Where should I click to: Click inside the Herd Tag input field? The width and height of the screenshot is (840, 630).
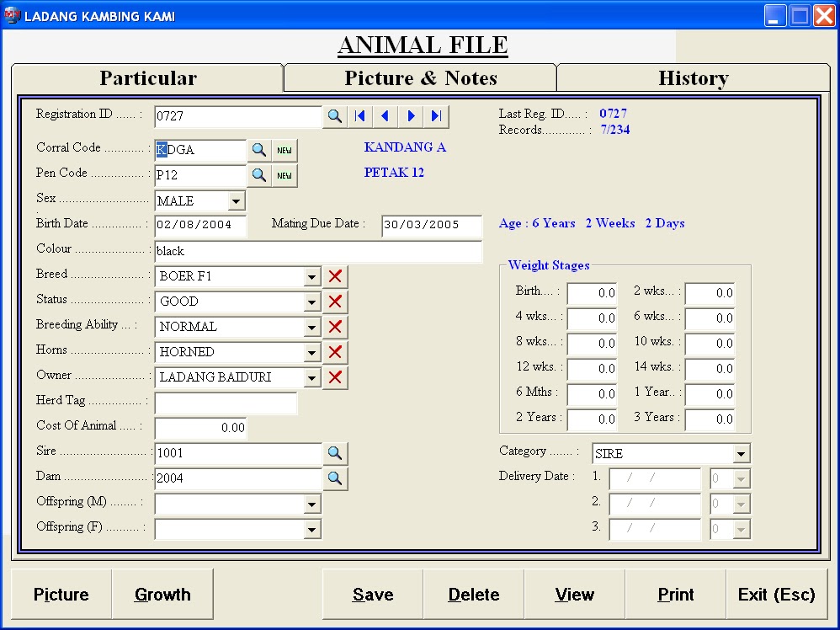[224, 403]
